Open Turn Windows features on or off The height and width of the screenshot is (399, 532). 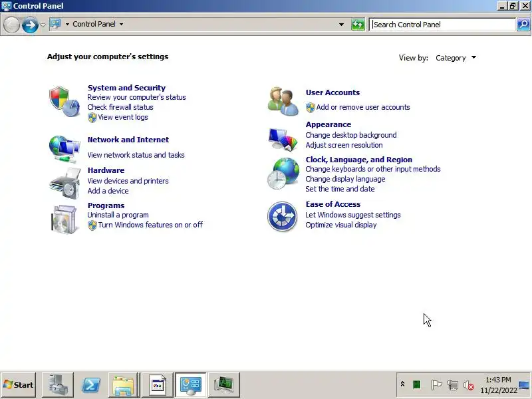(150, 225)
